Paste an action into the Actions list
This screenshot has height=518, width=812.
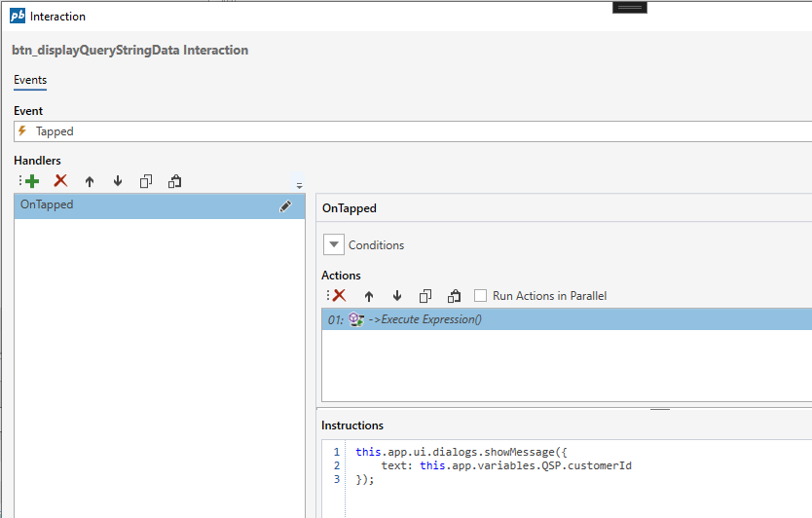pyautogui.click(x=454, y=296)
